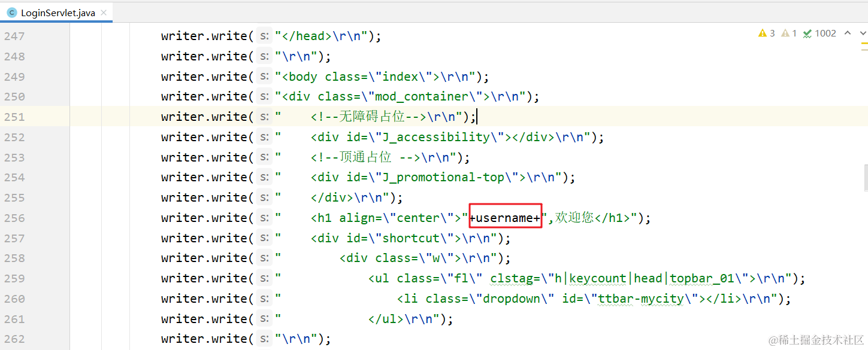Click the 欢迎您</h1> string

589,218
